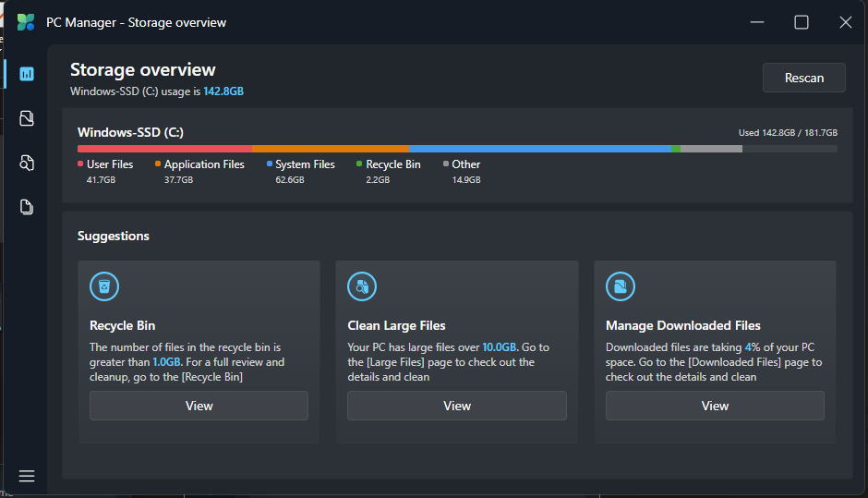Click the stacked documents sidebar icon
This screenshot has width=868, height=498.
point(27,207)
